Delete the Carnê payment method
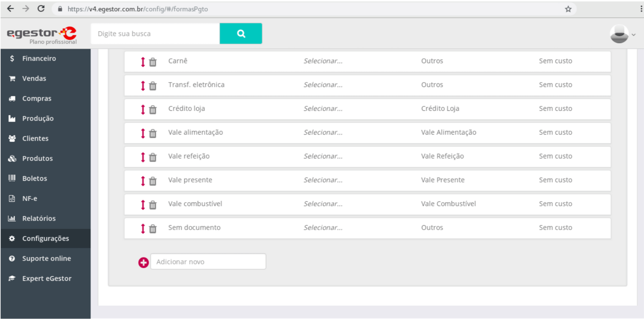The image size is (644, 319). (153, 62)
